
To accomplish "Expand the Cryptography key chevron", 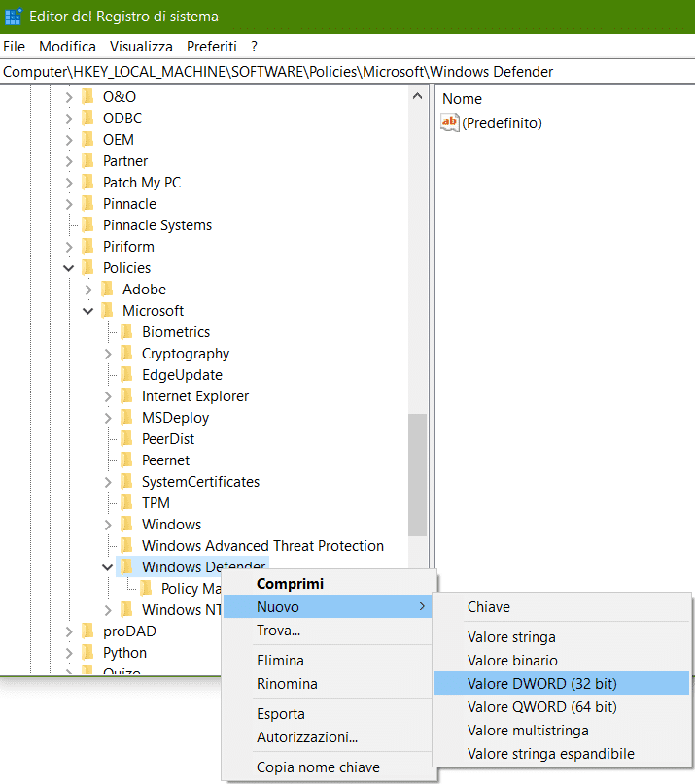I will pyautogui.click(x=108, y=354).
